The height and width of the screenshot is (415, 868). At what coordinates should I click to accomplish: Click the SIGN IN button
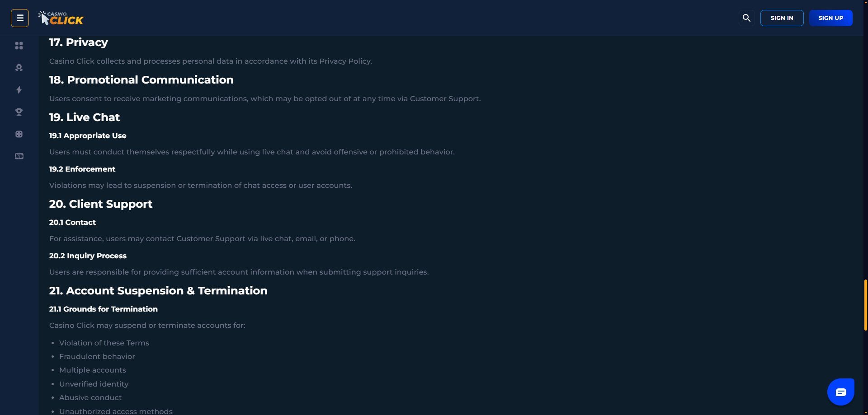(782, 18)
